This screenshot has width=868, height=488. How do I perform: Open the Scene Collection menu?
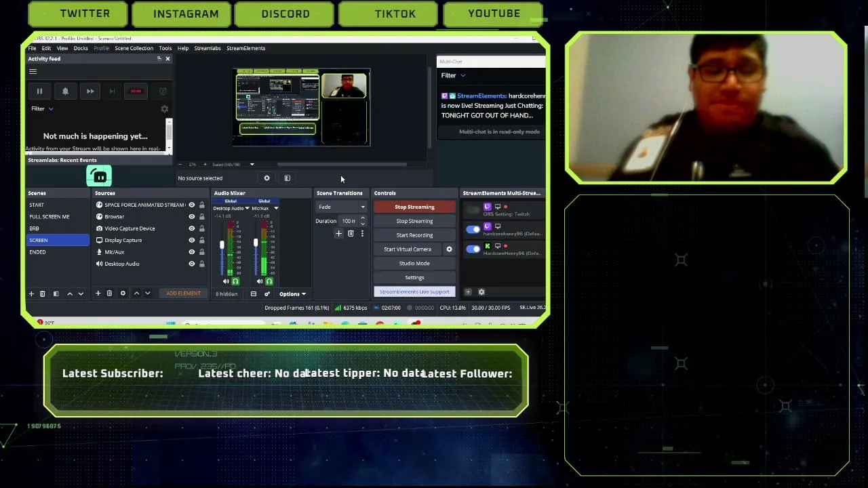click(134, 48)
